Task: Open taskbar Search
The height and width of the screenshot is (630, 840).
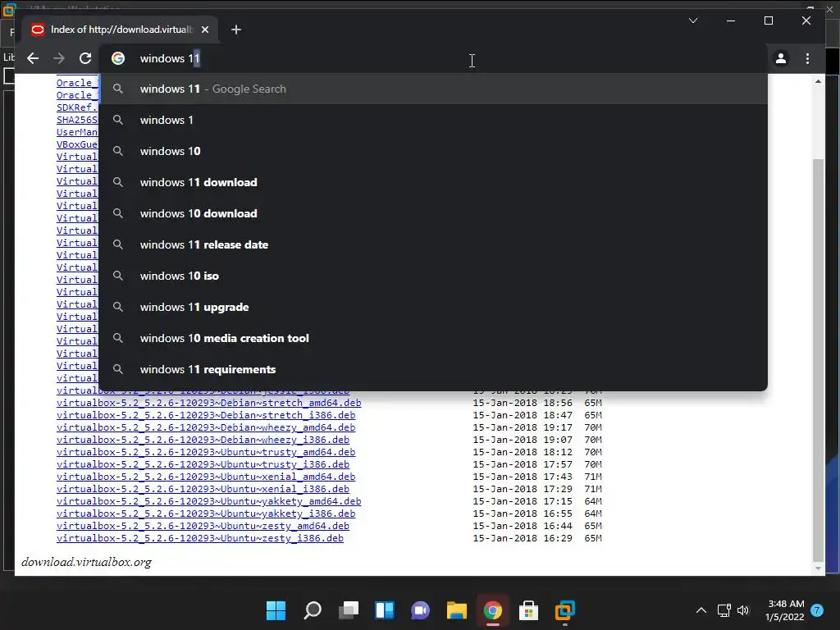Action: pos(313,610)
